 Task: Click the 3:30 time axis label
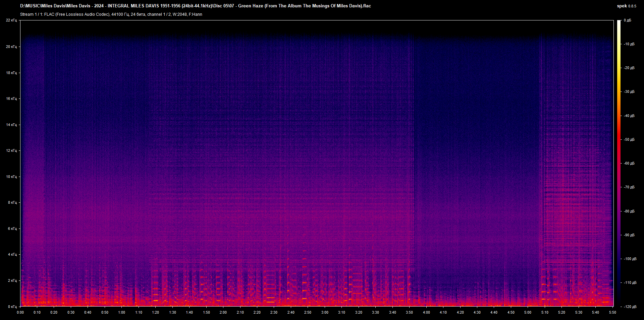(375, 312)
